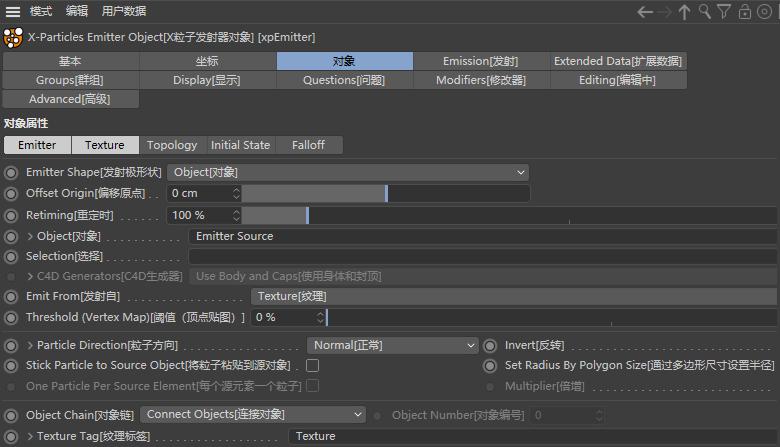Toggle Selection keyframe dot
The image size is (780, 447).
11,257
